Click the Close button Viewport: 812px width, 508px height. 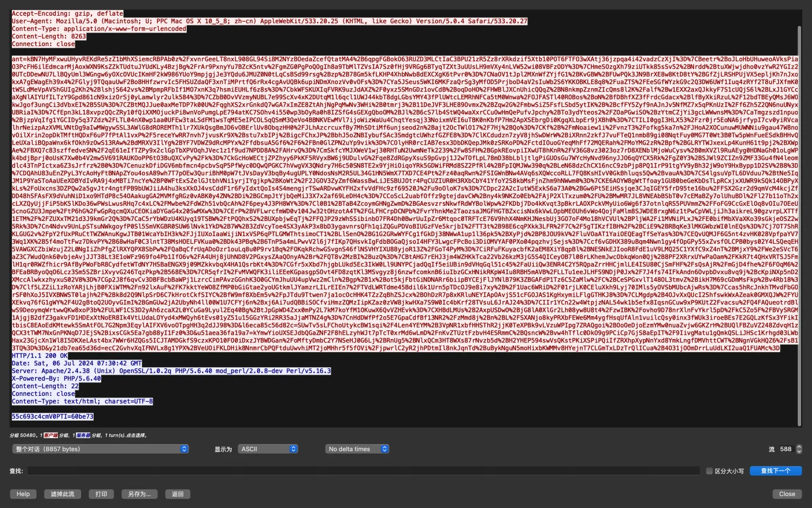(x=787, y=494)
